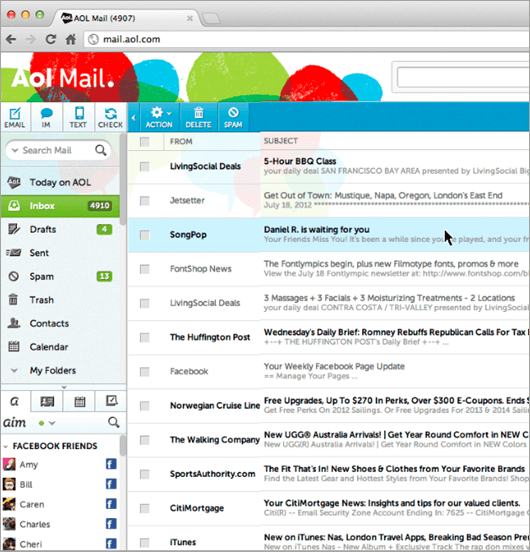This screenshot has width=530, height=552.
Task: Open the Spam folder
Action: 60,276
